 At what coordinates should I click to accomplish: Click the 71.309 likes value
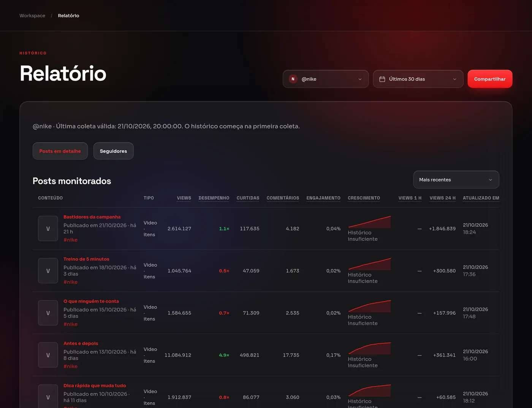[x=251, y=313]
